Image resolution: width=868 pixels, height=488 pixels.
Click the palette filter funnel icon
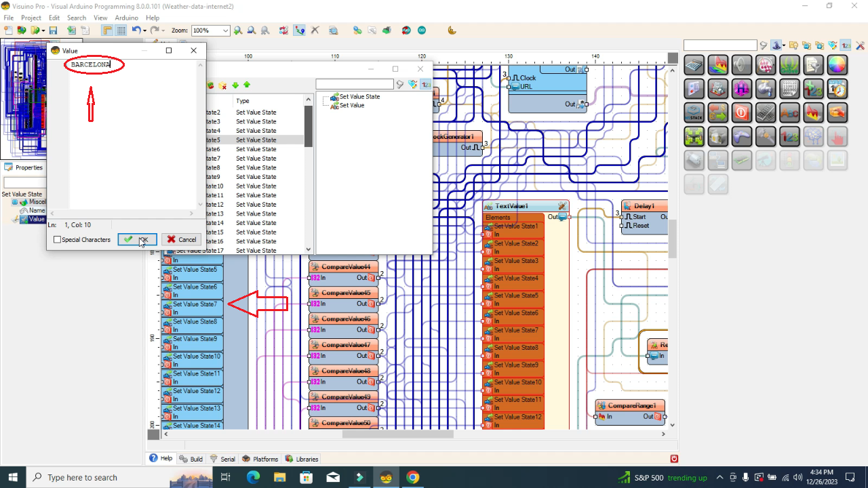point(764,45)
